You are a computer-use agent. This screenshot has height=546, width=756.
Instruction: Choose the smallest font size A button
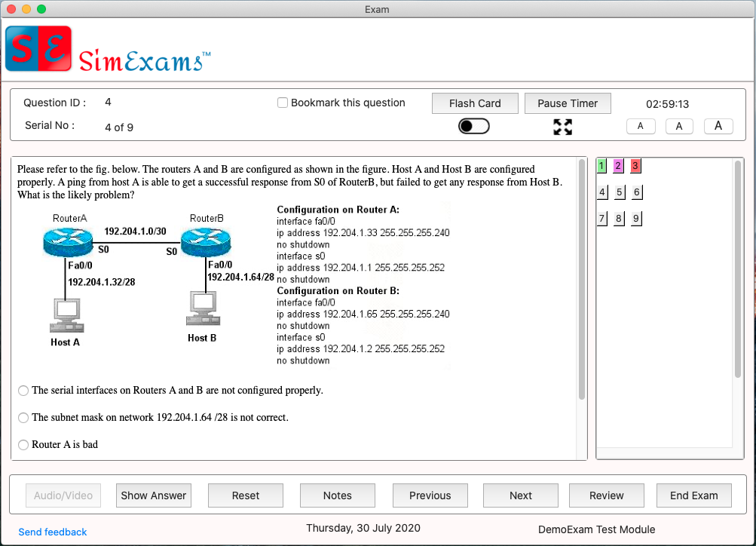[641, 127]
